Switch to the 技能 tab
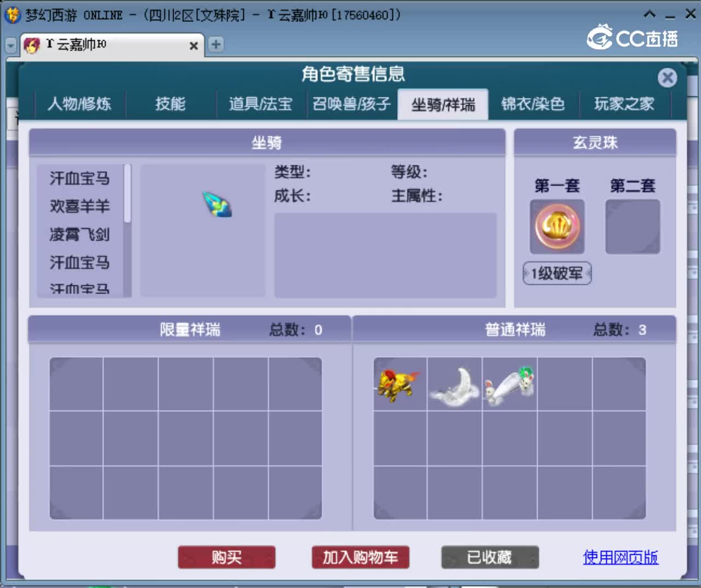The width and height of the screenshot is (701, 588). 170,103
